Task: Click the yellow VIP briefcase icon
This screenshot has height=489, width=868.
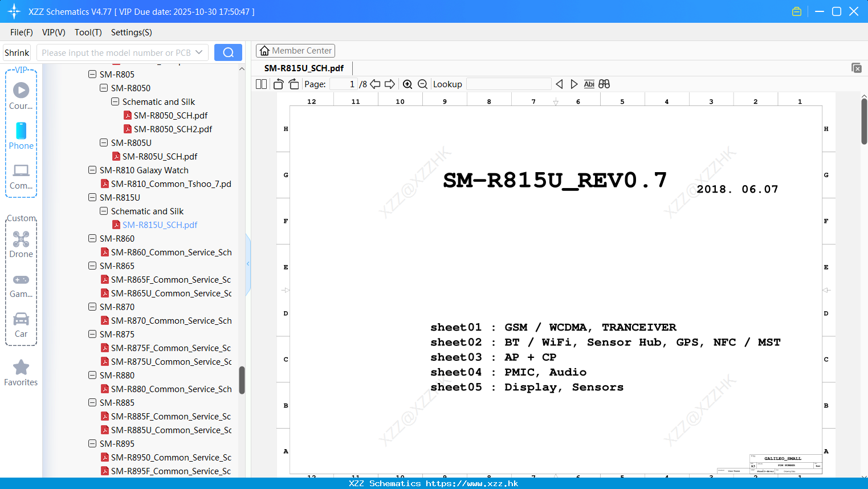Action: tap(797, 11)
